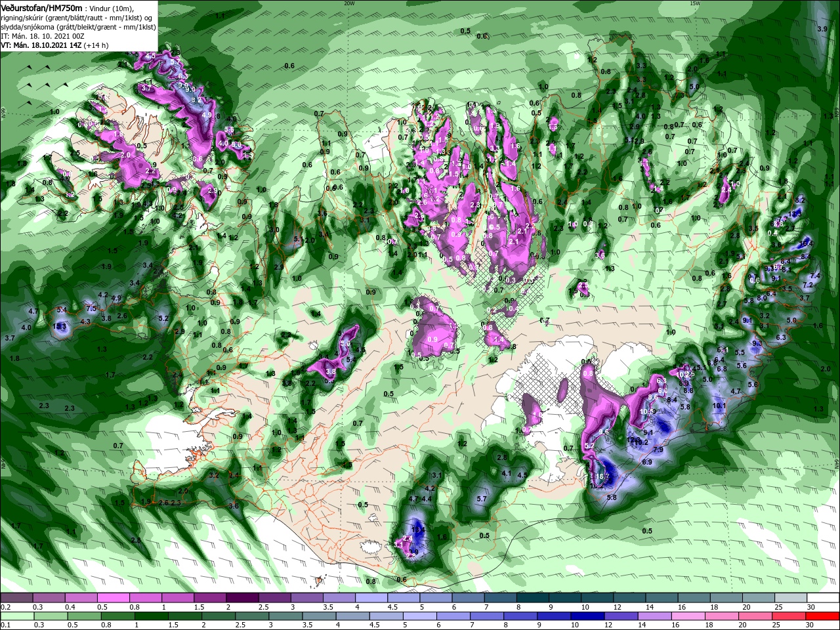The height and width of the screenshot is (630, 840).
Task: Click the '0.2' label in upper legend
Action: tap(5, 607)
